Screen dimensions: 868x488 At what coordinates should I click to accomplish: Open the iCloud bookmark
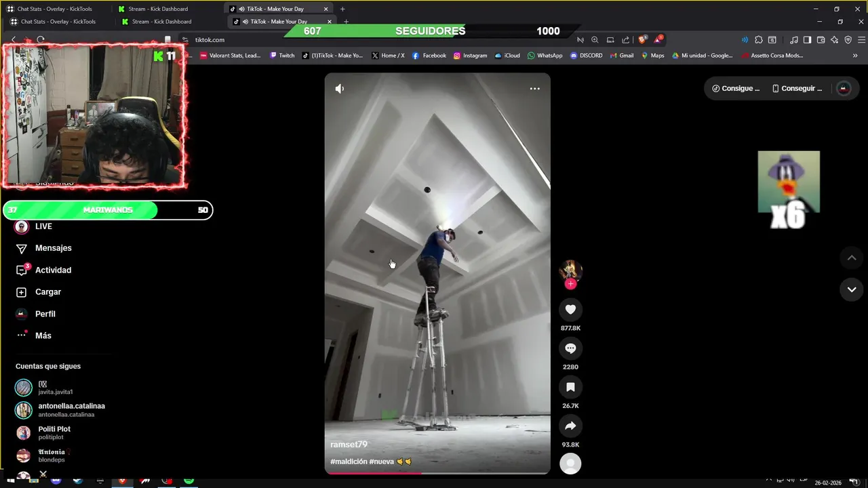pos(507,56)
